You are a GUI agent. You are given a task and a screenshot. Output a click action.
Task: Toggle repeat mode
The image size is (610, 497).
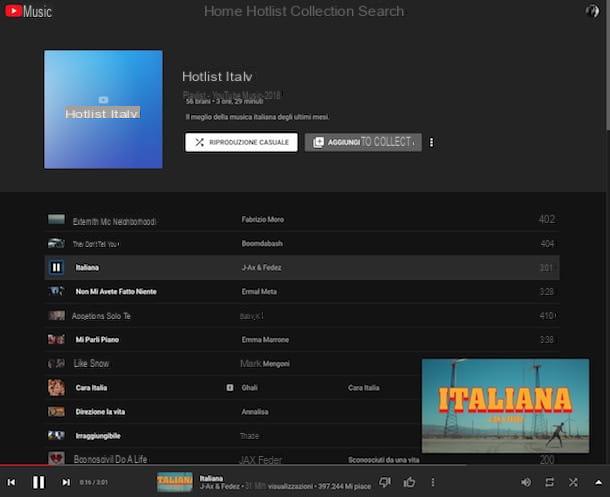(550, 482)
